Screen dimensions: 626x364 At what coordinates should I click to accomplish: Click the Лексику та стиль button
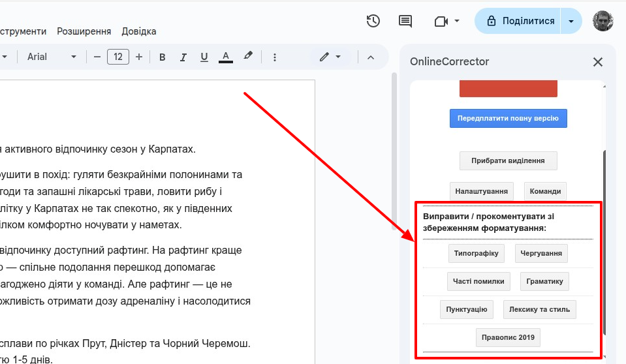coord(539,309)
